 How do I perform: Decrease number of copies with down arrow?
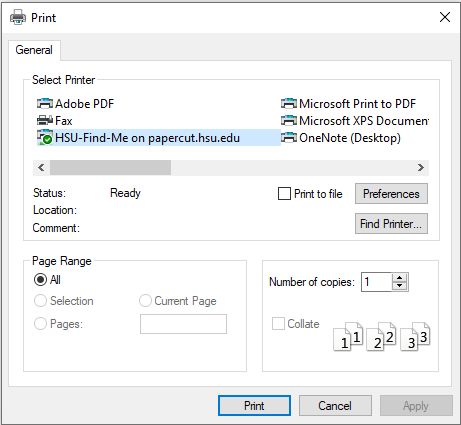coord(400,286)
